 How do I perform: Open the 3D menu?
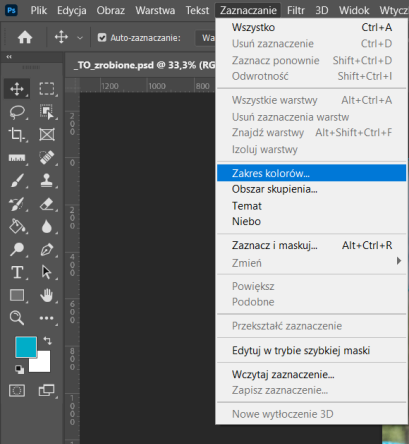coord(322,11)
